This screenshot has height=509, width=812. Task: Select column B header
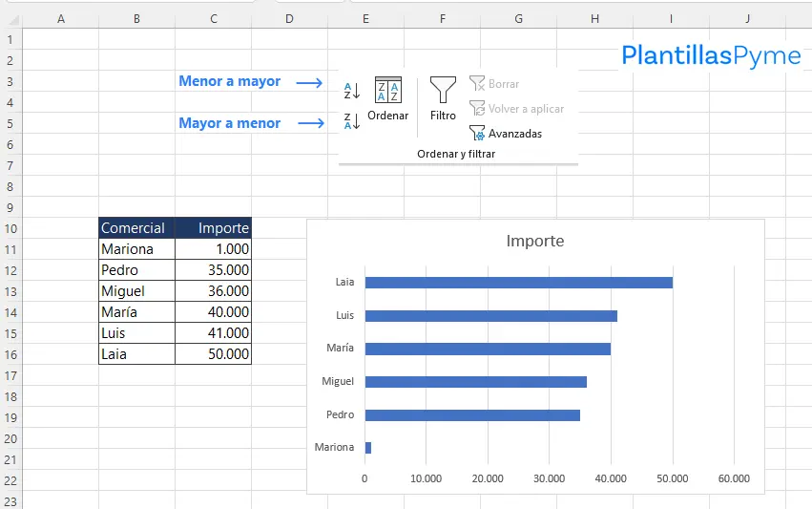[136, 18]
